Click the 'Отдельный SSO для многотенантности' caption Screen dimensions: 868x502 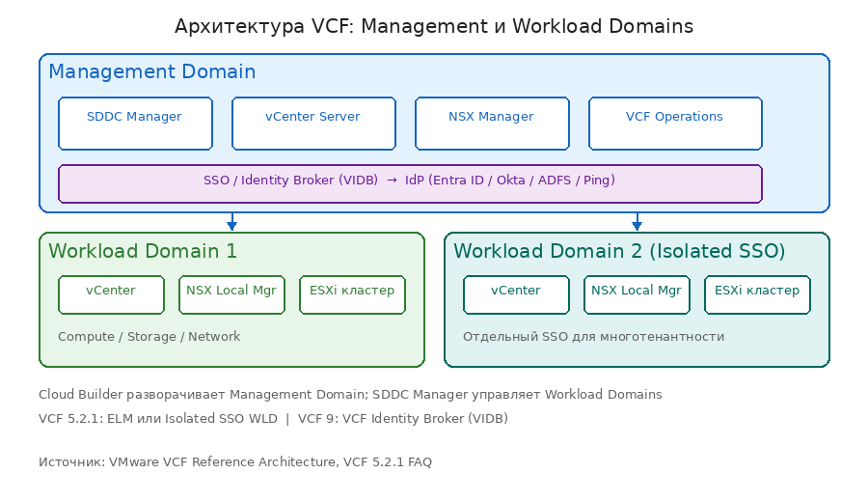(x=593, y=337)
